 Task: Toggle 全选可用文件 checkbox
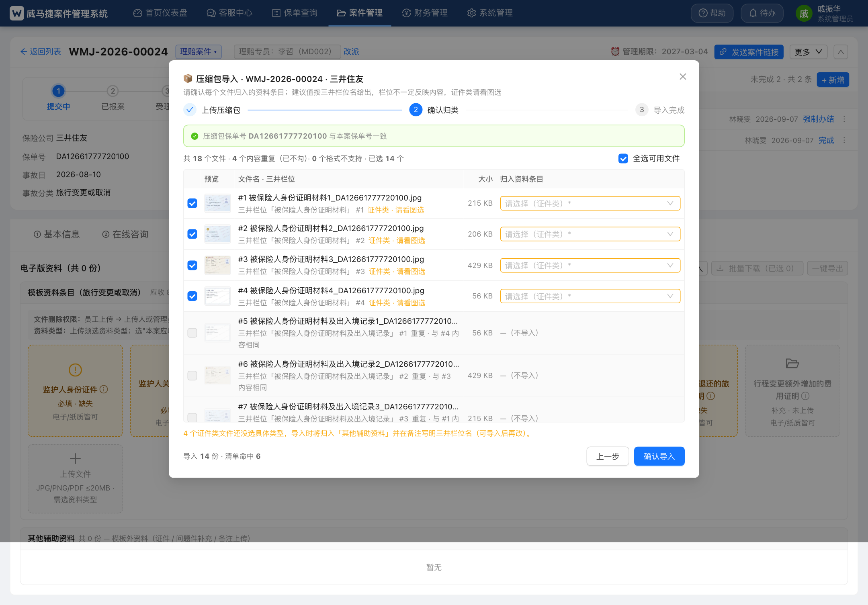pos(623,159)
